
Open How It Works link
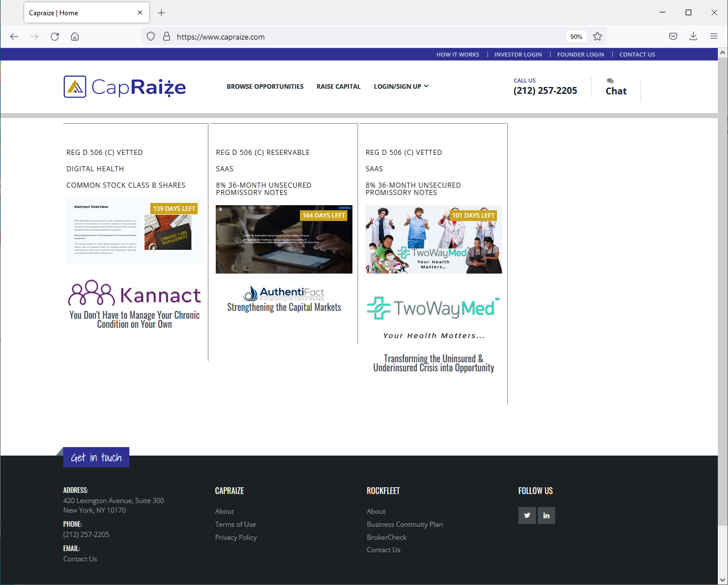pos(457,55)
